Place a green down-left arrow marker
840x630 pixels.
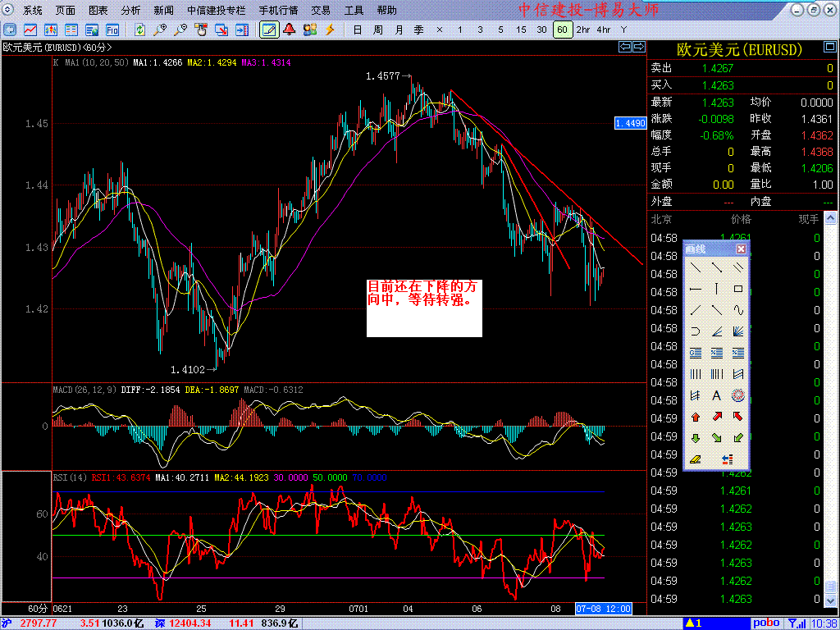point(738,438)
